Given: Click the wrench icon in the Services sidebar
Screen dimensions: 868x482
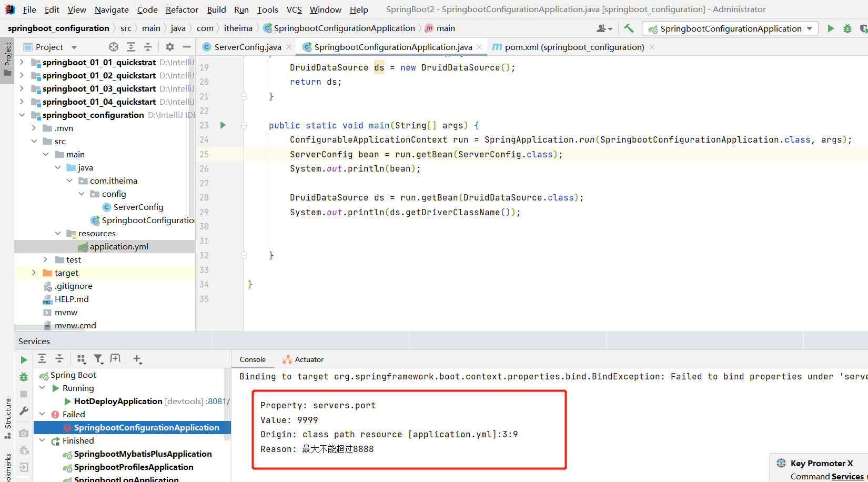Looking at the screenshot, I should pos(24,411).
